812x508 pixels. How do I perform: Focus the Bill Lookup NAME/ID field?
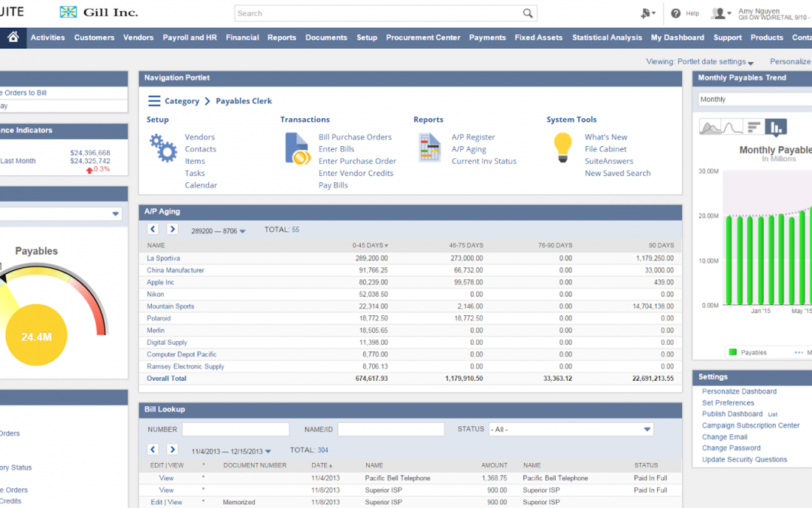[391, 429]
